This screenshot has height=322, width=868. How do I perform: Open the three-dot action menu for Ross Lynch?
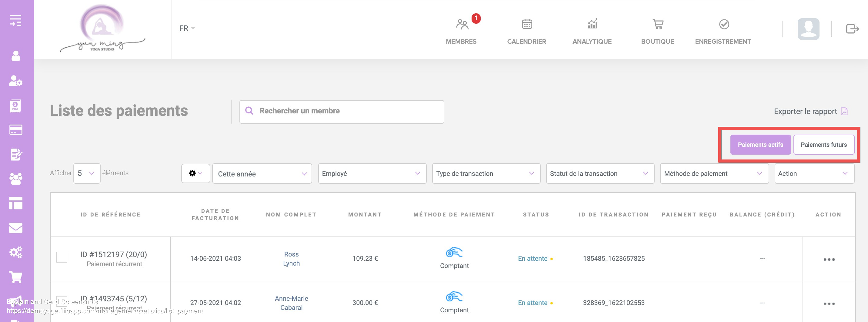tap(829, 259)
